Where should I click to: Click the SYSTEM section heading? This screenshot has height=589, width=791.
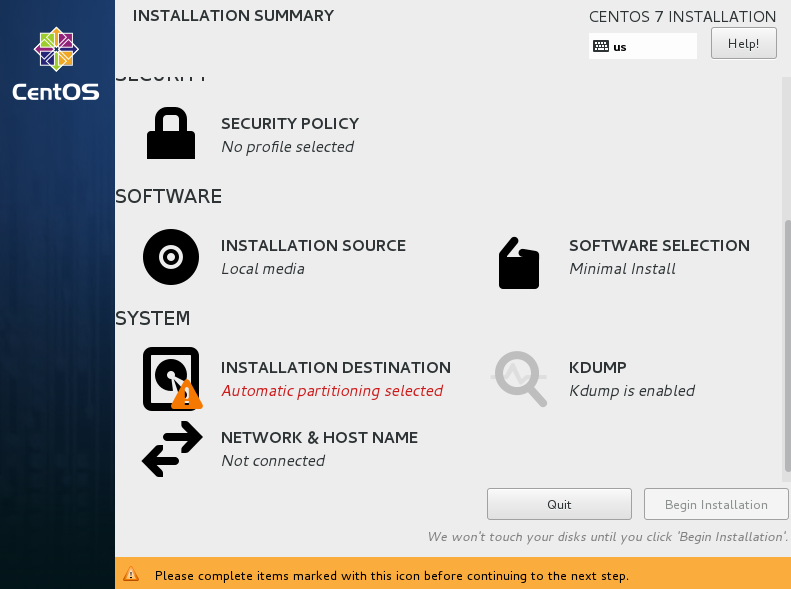tap(153, 318)
